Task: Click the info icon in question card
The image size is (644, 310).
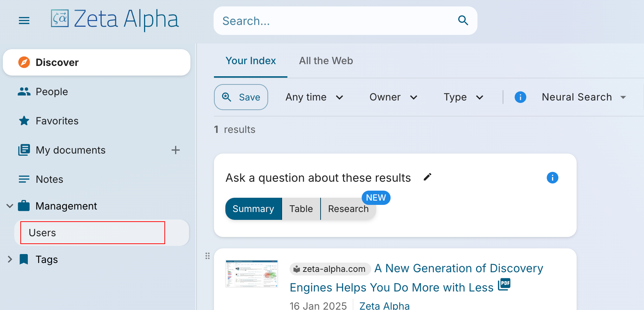Action: 552,177
